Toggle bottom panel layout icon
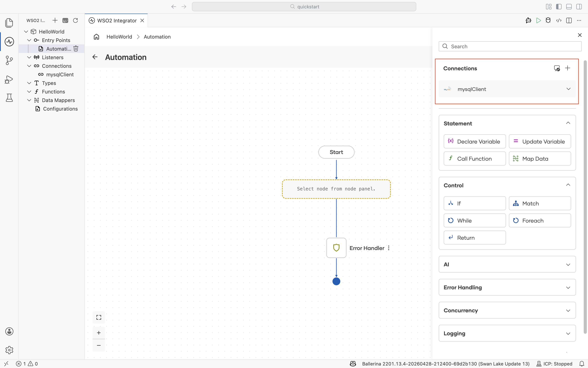Screen dimensions: 588x368 tap(569, 7)
